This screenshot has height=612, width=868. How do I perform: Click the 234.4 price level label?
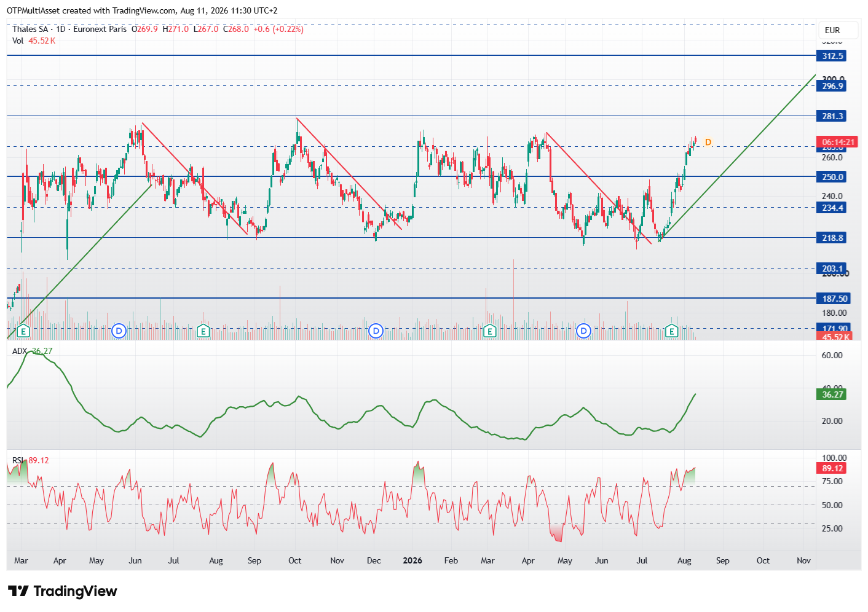click(x=832, y=208)
